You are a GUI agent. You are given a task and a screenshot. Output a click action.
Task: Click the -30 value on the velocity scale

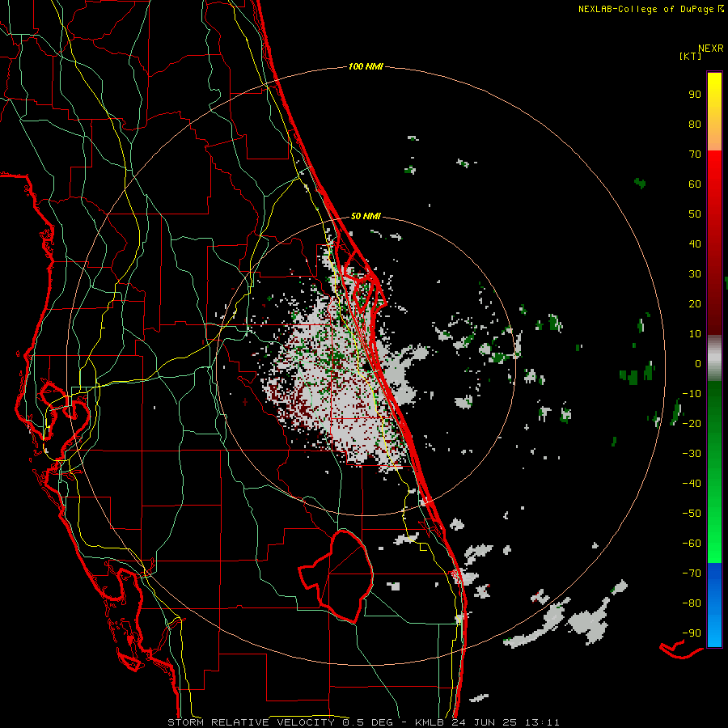coord(692,454)
